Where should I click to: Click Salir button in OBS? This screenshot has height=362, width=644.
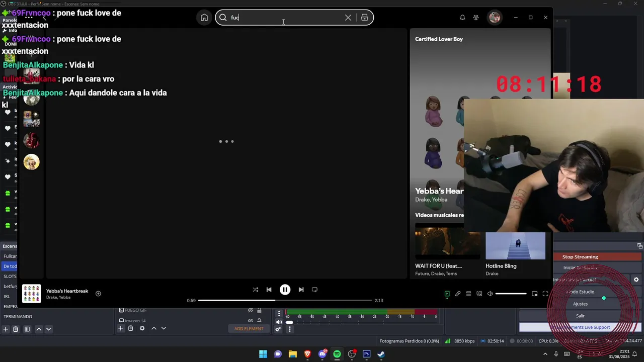click(x=580, y=316)
